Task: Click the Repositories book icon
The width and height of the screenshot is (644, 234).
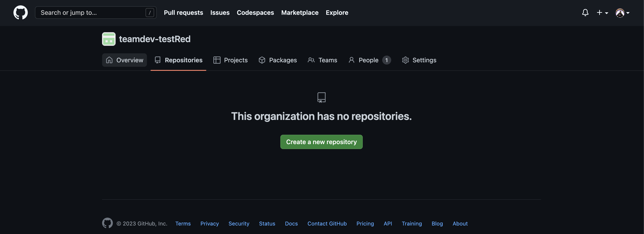Action: click(157, 60)
